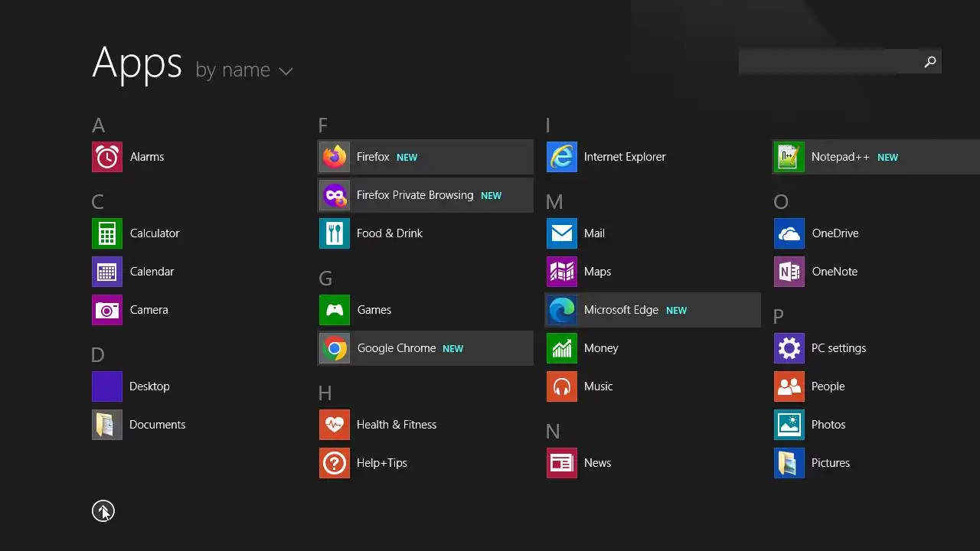Click the 'Firefox Private Browsing' label text

tap(415, 195)
